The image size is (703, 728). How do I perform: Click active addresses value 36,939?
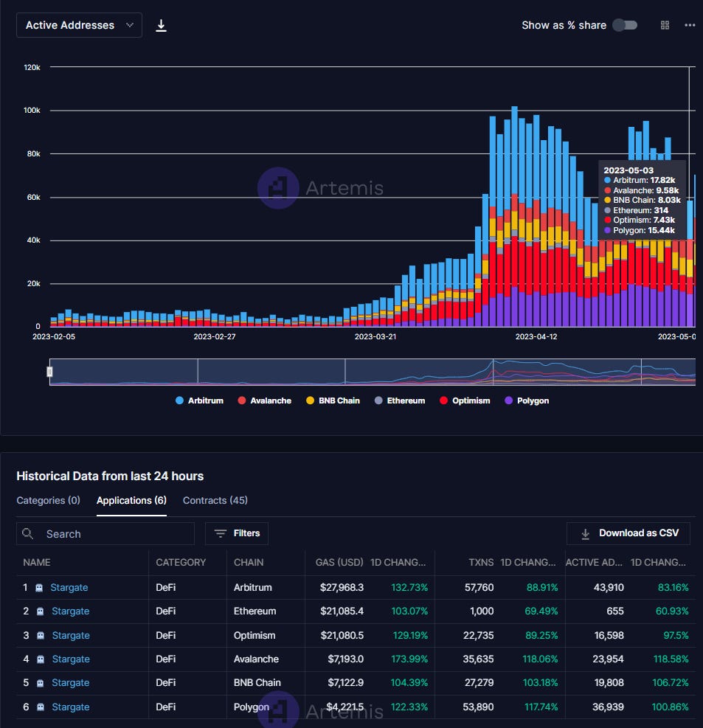click(609, 707)
